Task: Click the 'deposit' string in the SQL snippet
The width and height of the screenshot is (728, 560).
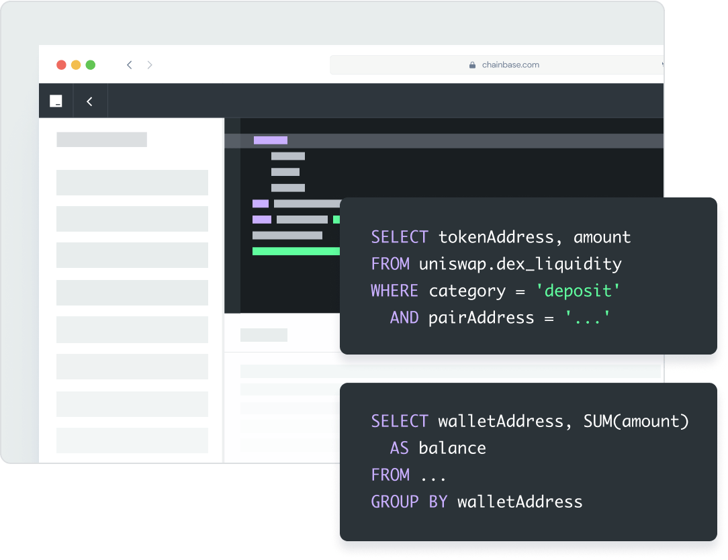Action: click(578, 290)
